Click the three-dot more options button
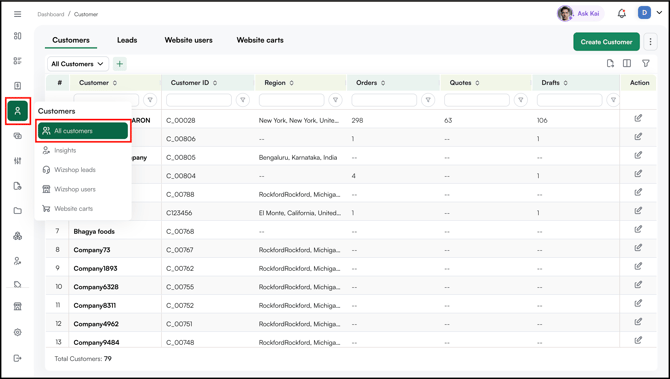Screen dimensions: 670x379 click(650, 41)
